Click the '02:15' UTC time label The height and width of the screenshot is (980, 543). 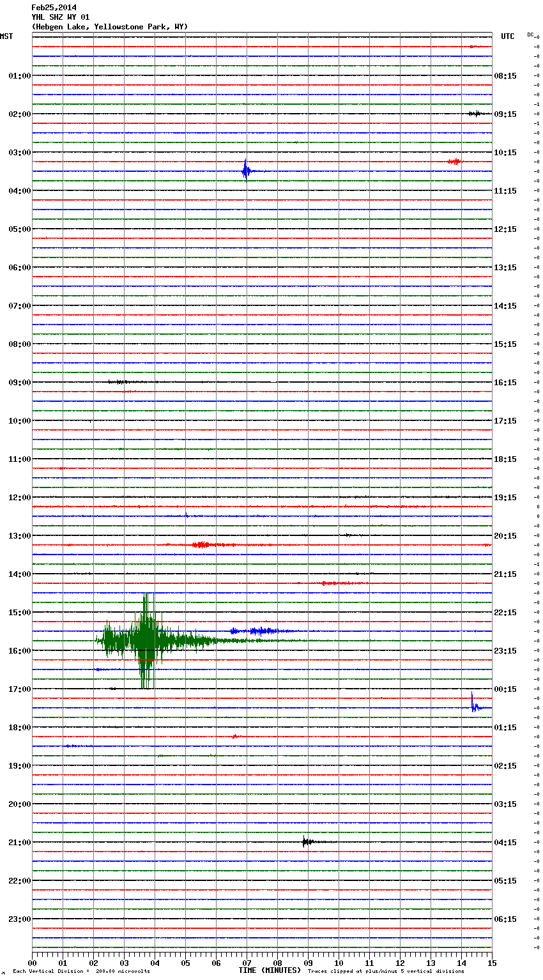point(505,766)
